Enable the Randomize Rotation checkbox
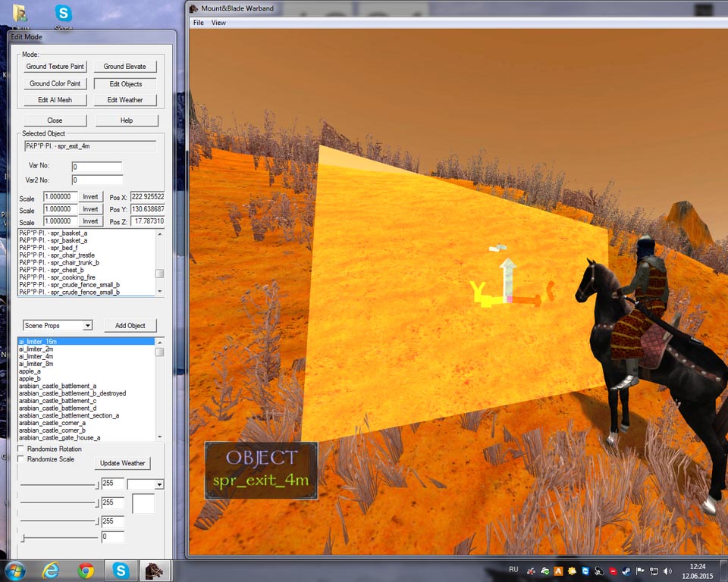Viewport: 728px width, 582px height. [21, 449]
